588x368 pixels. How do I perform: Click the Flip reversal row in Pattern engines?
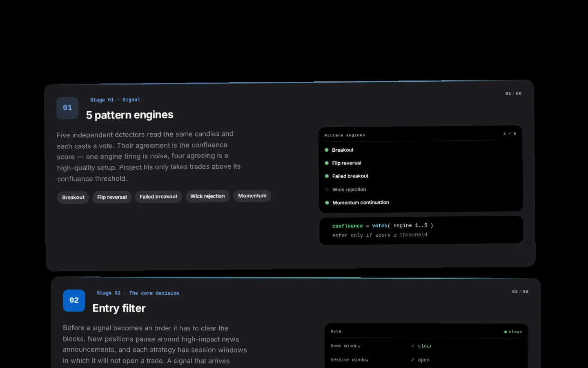(421, 163)
